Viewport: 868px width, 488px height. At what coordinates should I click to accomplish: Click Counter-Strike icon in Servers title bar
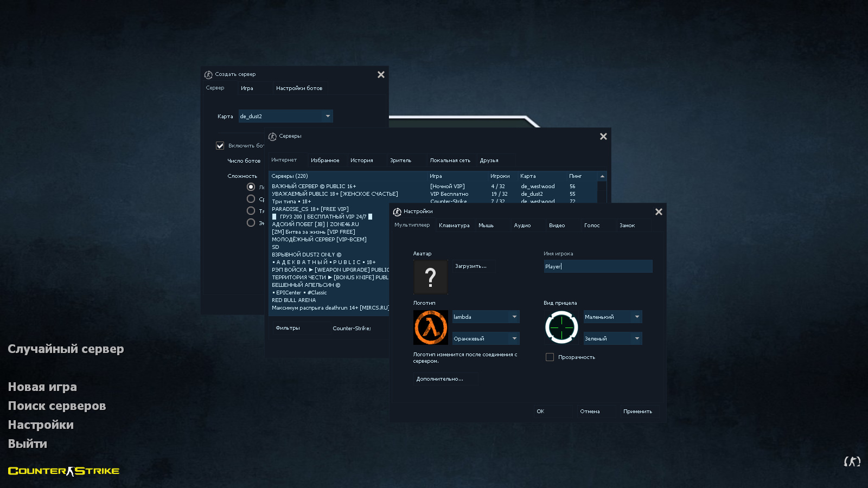click(x=272, y=137)
